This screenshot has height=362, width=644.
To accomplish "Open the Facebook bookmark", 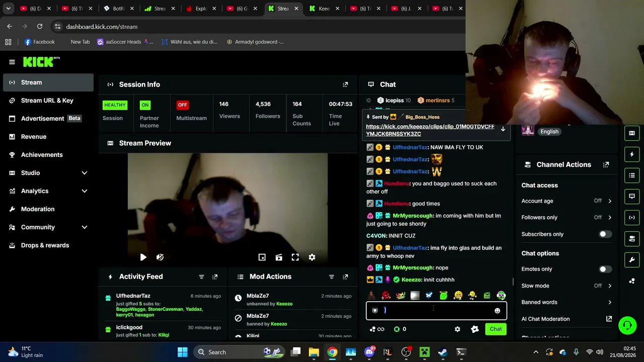I will click(x=39, y=42).
